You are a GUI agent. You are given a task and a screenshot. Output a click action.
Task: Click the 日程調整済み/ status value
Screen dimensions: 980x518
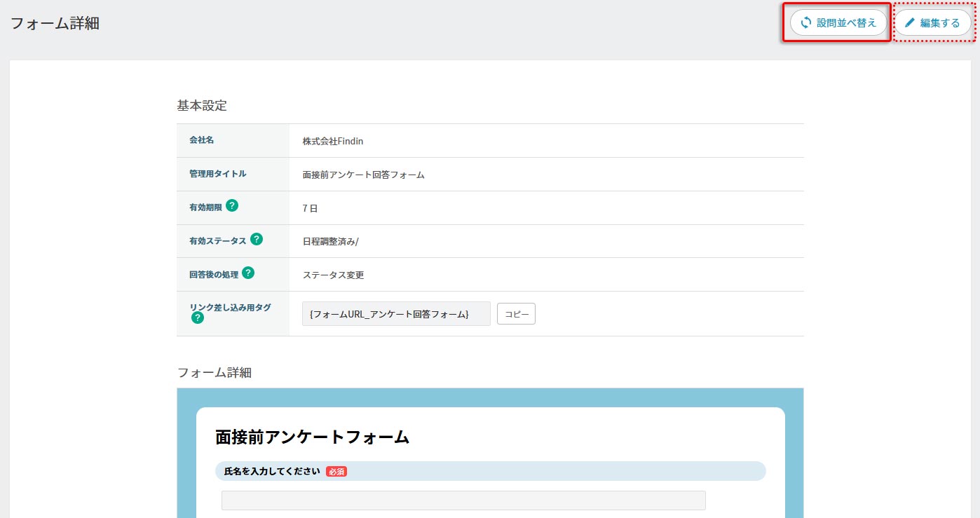[x=331, y=241]
